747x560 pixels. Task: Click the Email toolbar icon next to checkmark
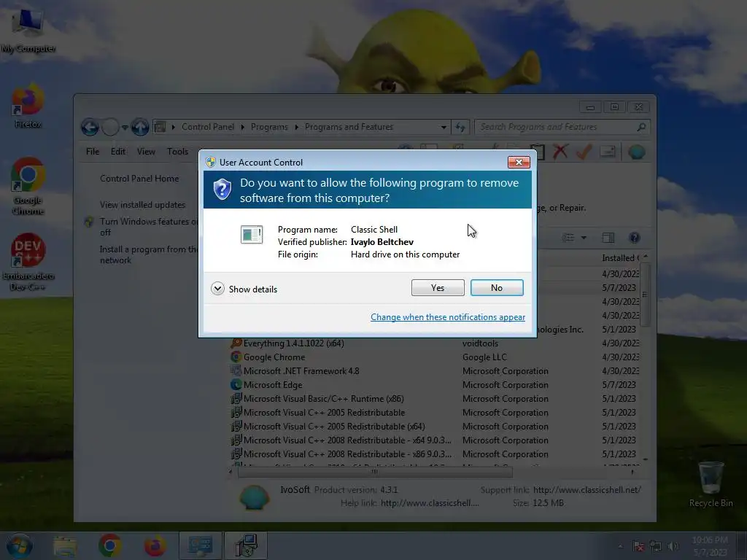pos(608,152)
